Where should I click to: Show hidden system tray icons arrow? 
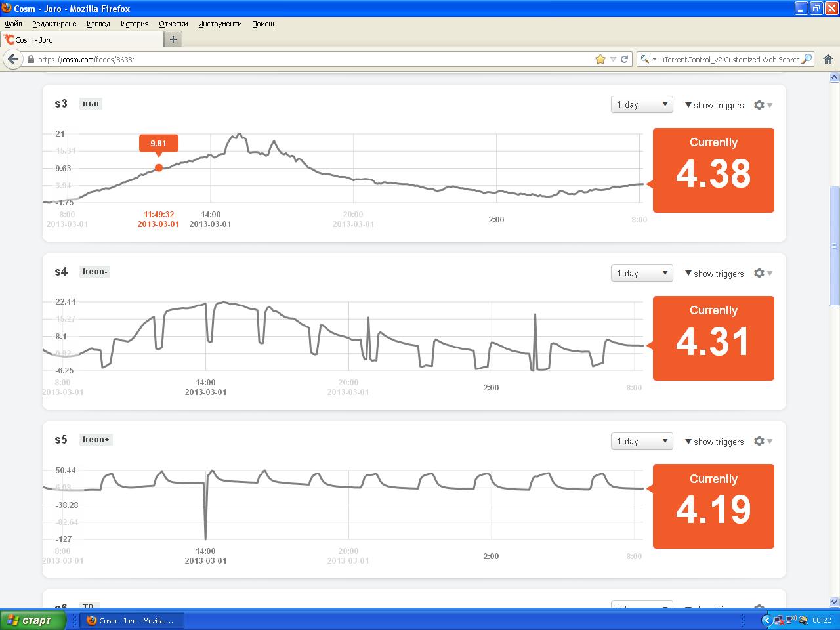(766, 620)
